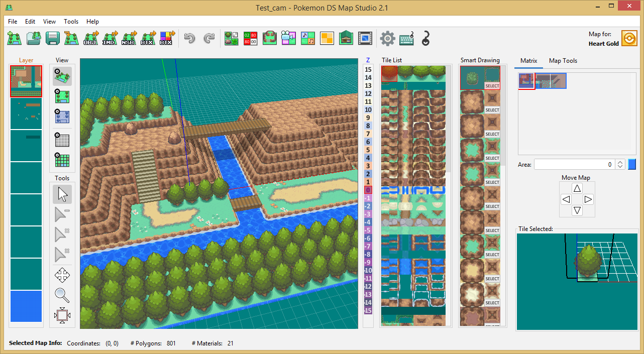This screenshot has height=354, width=644.
Task: Redo the last action
Action: pyautogui.click(x=208, y=38)
